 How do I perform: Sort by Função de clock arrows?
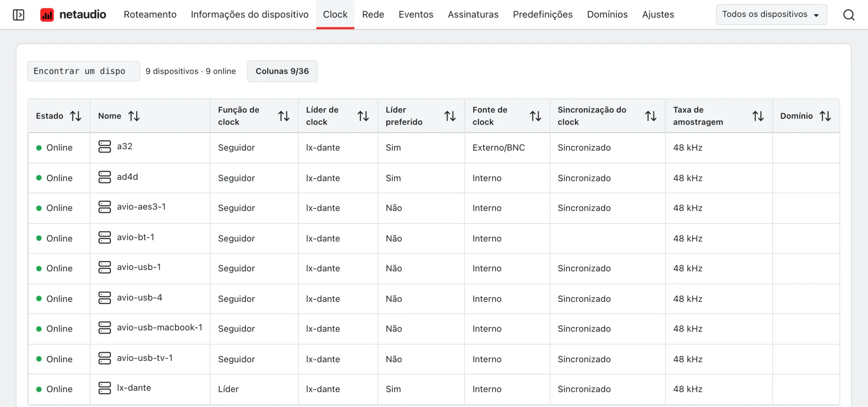pos(284,116)
